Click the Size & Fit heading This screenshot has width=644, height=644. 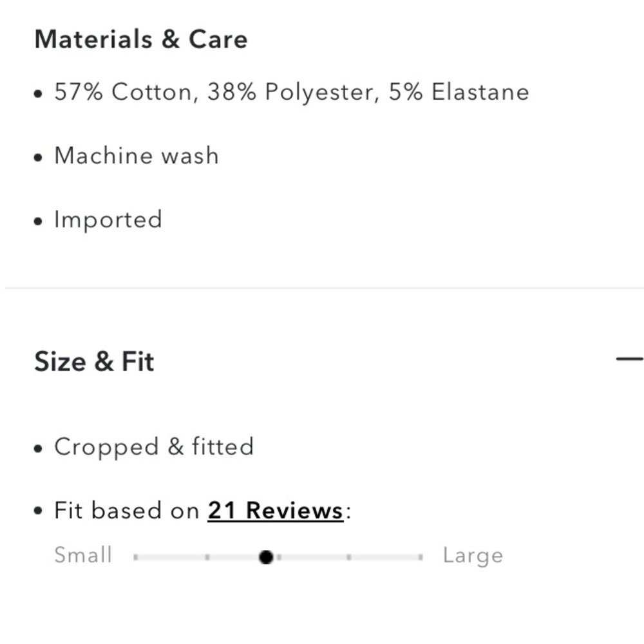tap(94, 361)
